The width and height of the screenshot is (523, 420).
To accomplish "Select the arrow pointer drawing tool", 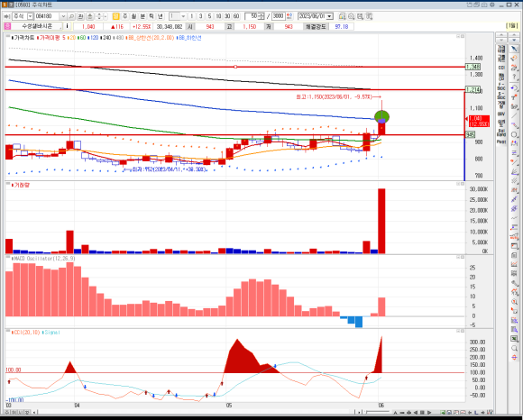I will [x=514, y=49].
